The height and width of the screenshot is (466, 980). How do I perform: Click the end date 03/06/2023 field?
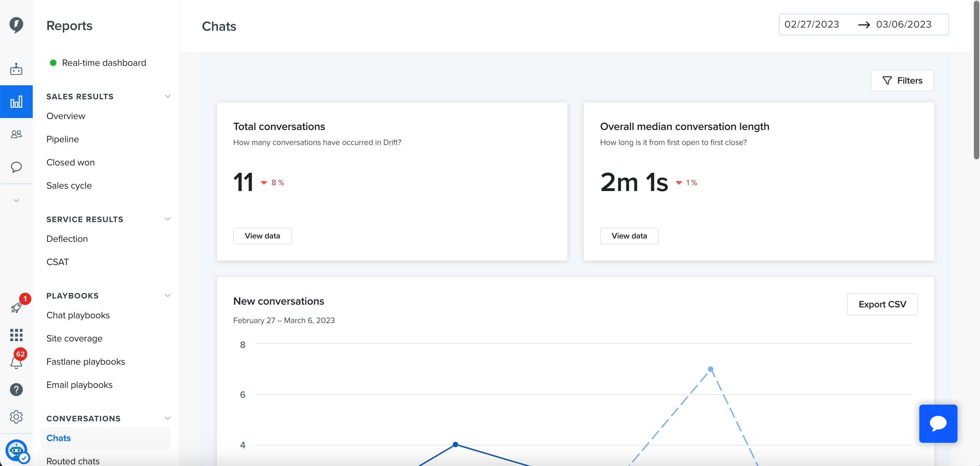pos(904,24)
